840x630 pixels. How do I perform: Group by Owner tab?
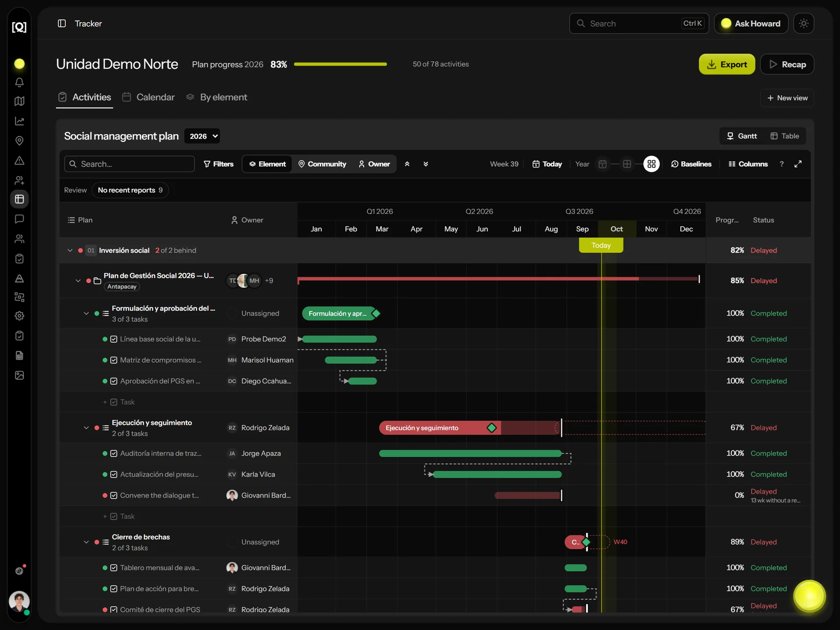click(374, 164)
